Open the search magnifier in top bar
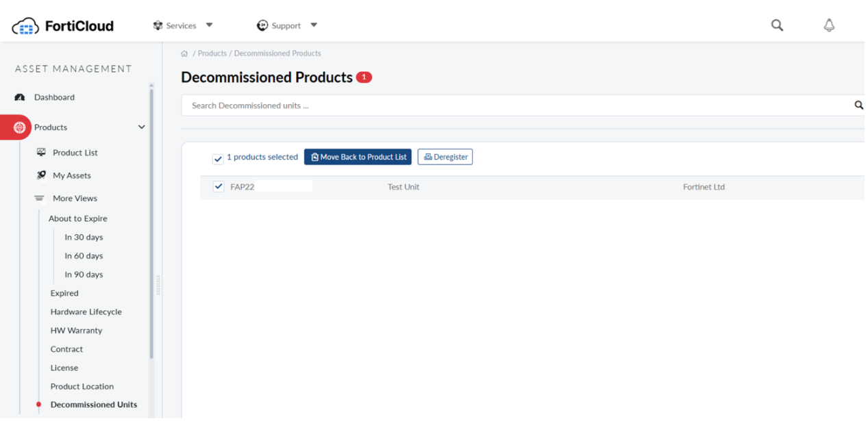This screenshot has height=421, width=868. [x=777, y=25]
